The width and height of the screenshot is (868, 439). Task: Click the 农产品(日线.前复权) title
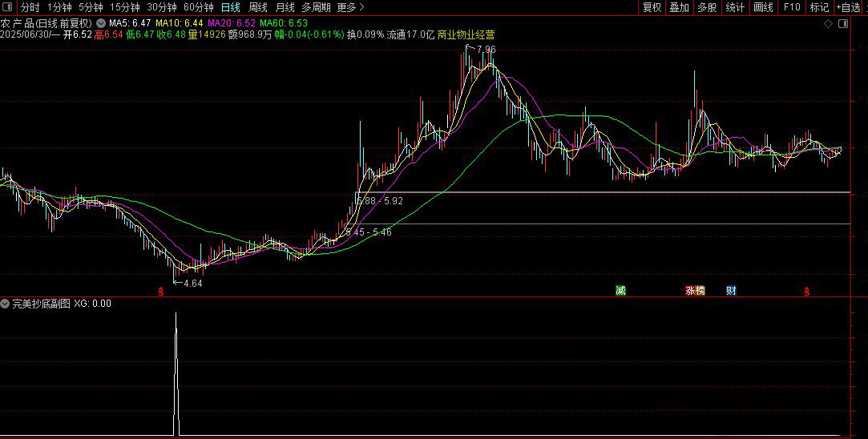click(46, 23)
